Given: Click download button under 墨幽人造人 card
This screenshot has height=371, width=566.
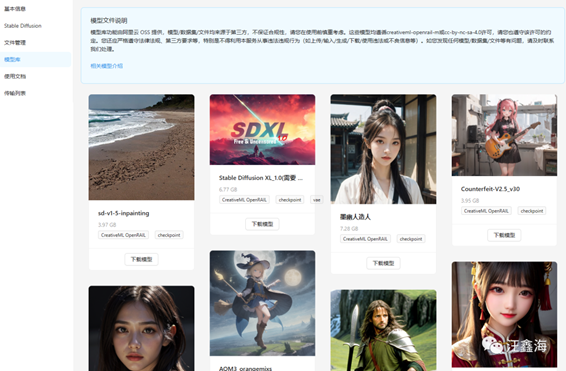Looking at the screenshot, I should tap(383, 263).
